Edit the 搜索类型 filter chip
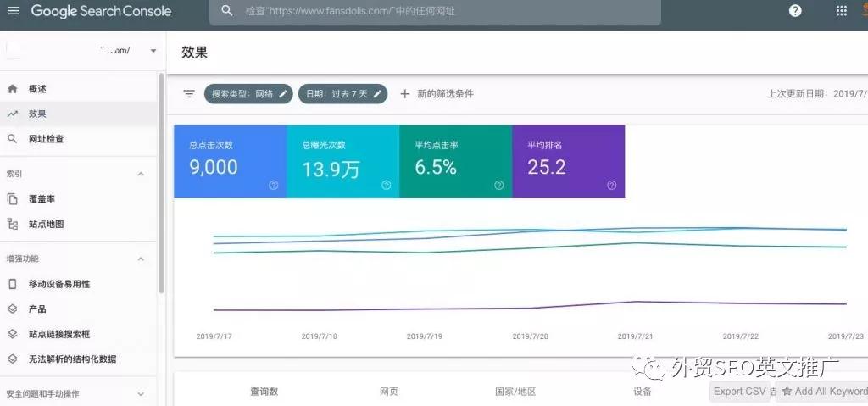This screenshot has width=868, height=406. [x=248, y=94]
